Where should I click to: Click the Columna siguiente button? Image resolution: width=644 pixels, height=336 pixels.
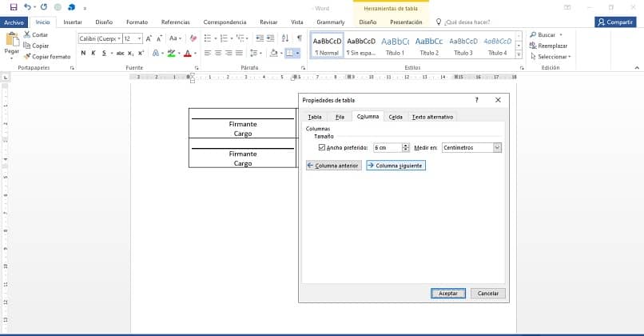[x=396, y=166]
